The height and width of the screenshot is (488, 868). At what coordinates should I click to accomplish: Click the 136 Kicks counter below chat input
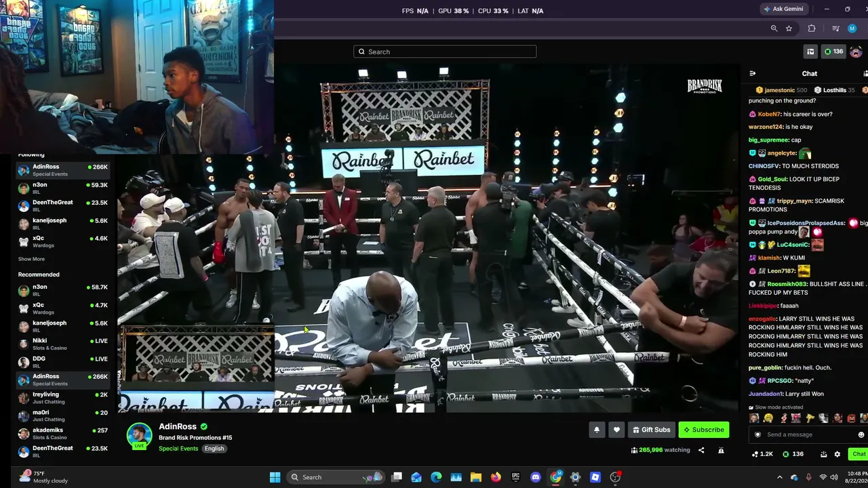pos(793,454)
